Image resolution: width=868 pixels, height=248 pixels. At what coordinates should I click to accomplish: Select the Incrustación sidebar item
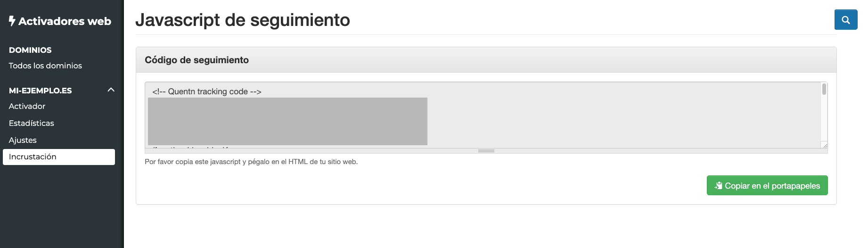pyautogui.click(x=59, y=157)
